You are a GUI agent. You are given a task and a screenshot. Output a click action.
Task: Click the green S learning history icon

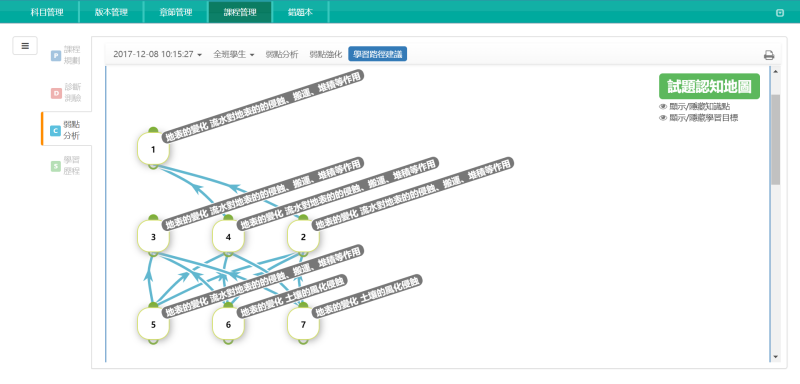pos(56,166)
